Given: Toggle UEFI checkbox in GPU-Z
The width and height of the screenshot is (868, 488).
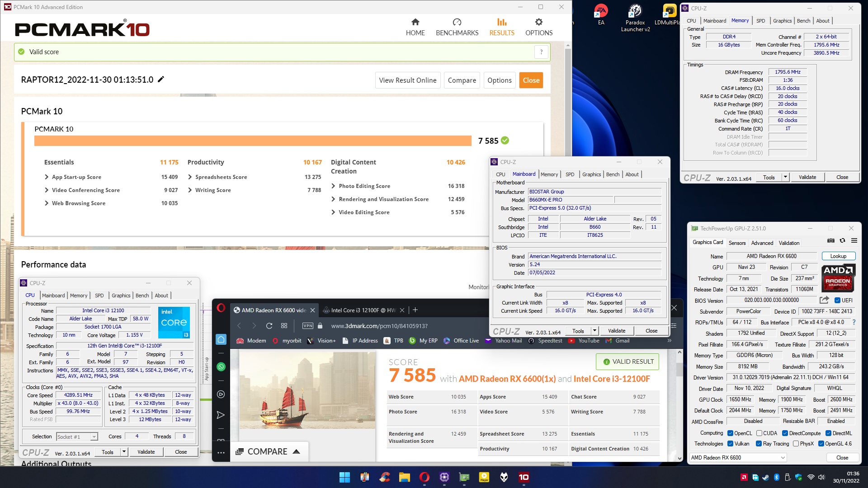Looking at the screenshot, I should click(x=837, y=300).
